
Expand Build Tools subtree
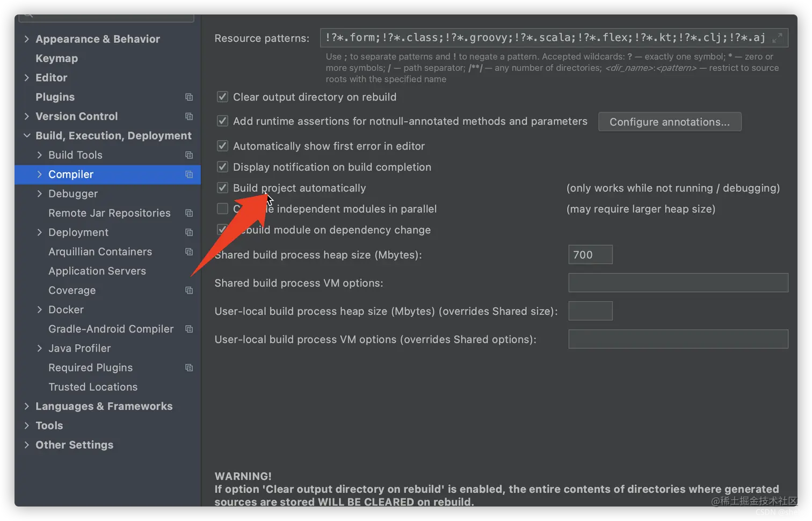[x=39, y=155]
